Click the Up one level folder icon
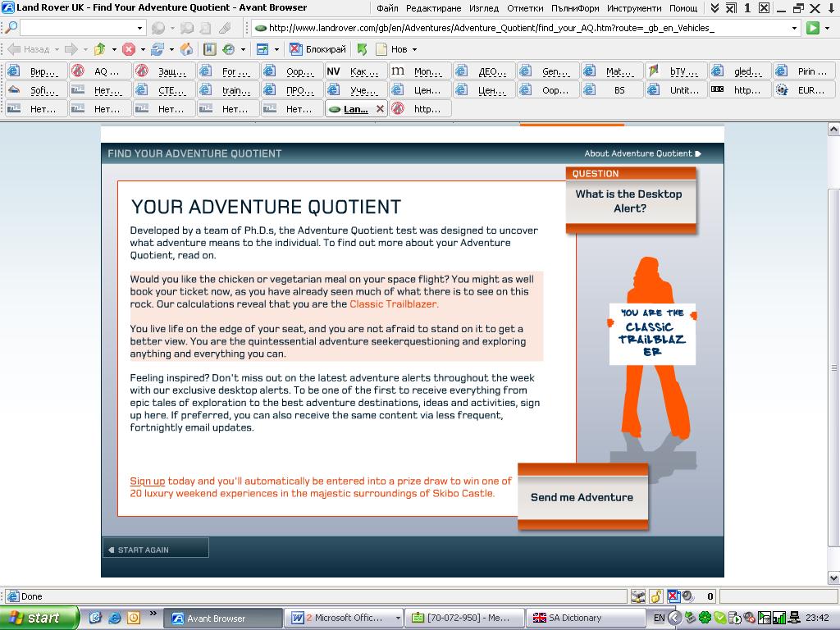 click(99, 49)
